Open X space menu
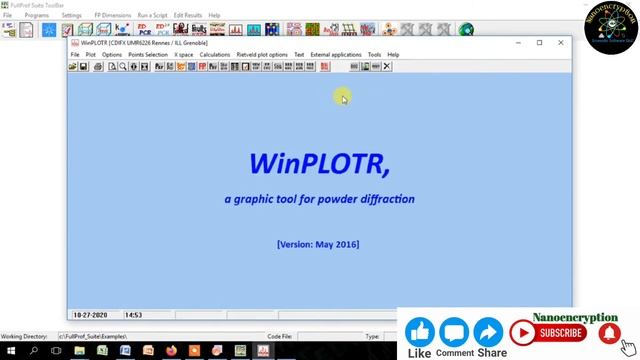This screenshot has height=360, width=640. [184, 55]
